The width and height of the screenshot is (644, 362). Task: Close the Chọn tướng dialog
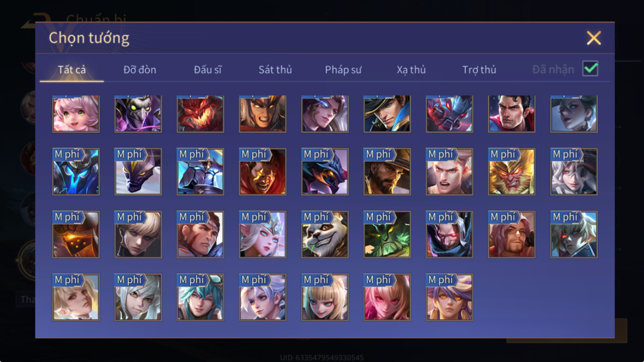pos(594,38)
